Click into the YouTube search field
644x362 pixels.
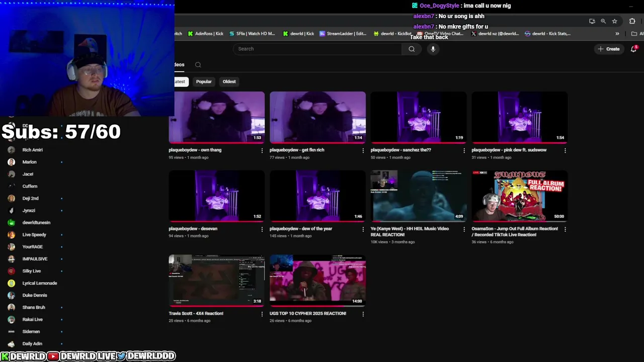coord(317,49)
